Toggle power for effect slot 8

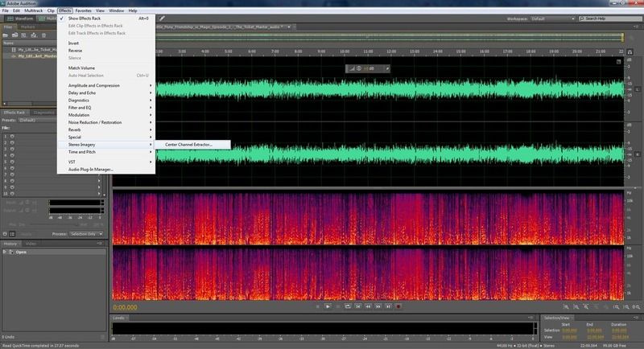pyautogui.click(x=12, y=181)
